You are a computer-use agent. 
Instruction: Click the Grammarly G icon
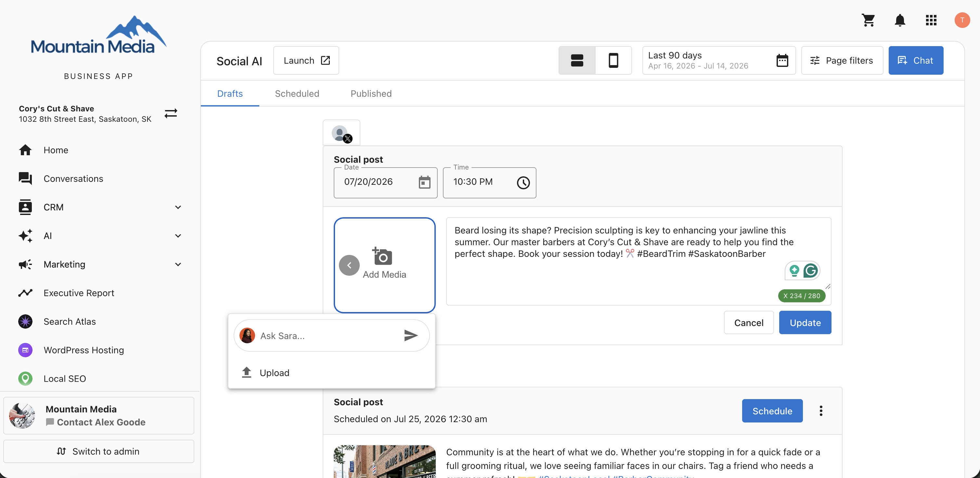tap(810, 271)
